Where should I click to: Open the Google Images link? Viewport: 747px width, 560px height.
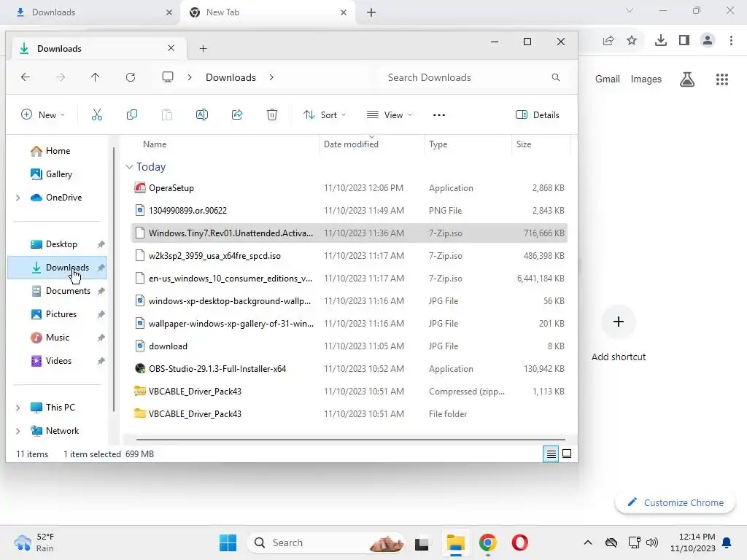point(646,79)
